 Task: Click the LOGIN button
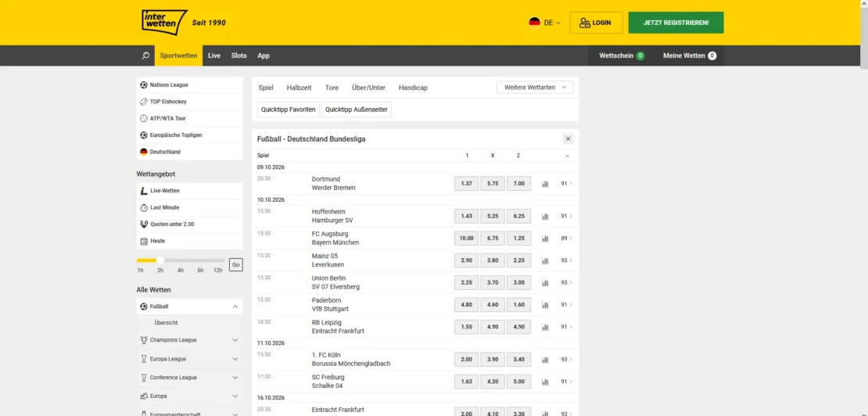(x=596, y=23)
